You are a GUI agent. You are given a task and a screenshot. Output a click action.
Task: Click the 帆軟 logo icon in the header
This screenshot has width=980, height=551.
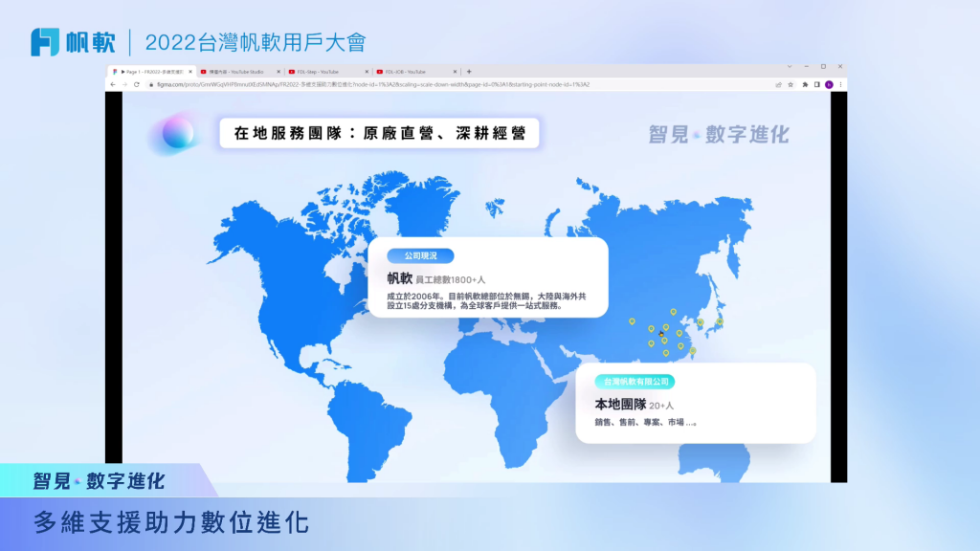45,42
